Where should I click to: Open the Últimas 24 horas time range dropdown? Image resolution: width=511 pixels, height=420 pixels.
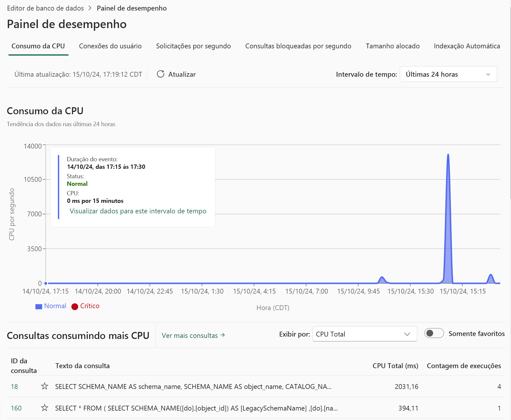[x=448, y=74]
